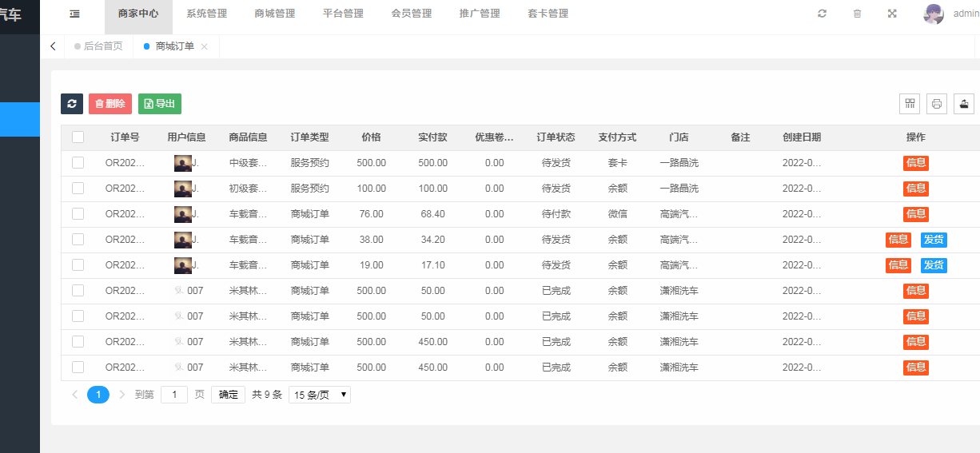The image size is (980, 453).
Task: Close the 商城订单 tab
Action: (x=204, y=46)
